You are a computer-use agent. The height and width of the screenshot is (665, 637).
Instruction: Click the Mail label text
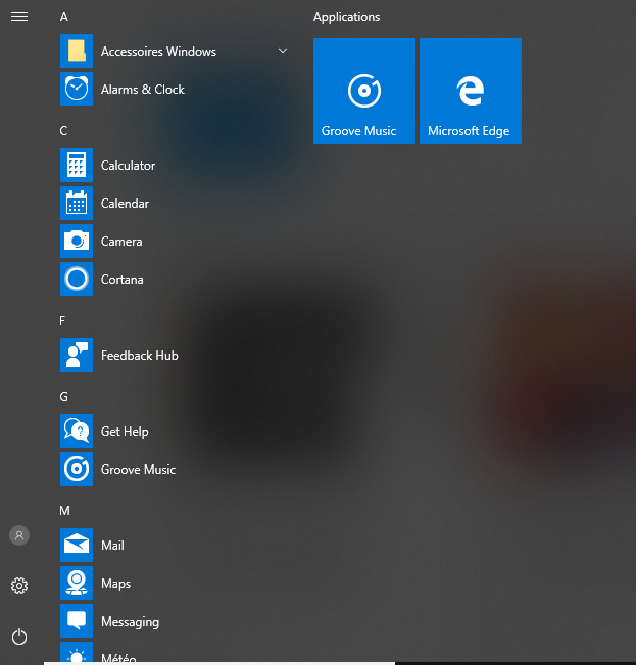(113, 545)
